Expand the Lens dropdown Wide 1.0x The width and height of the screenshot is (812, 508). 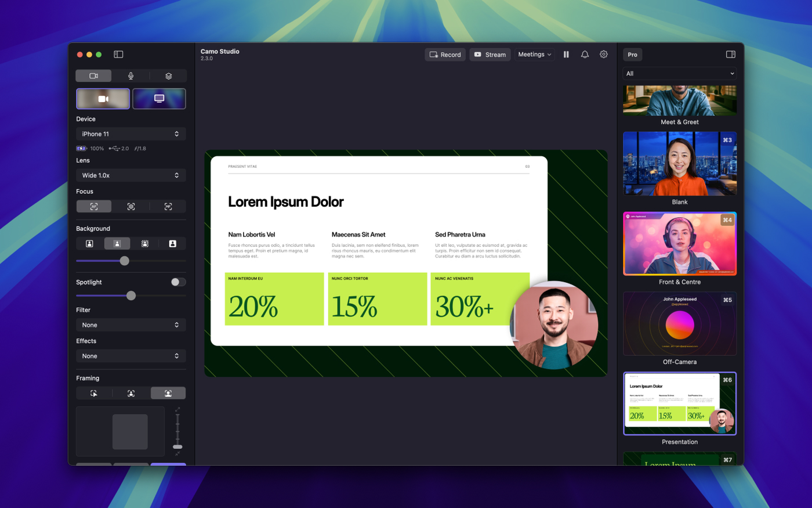[x=130, y=175]
